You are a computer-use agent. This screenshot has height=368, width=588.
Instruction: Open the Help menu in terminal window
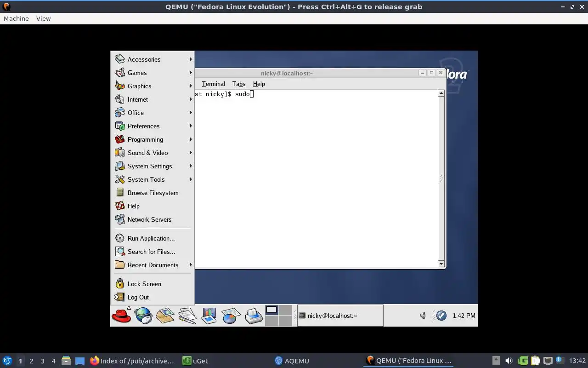coord(259,84)
